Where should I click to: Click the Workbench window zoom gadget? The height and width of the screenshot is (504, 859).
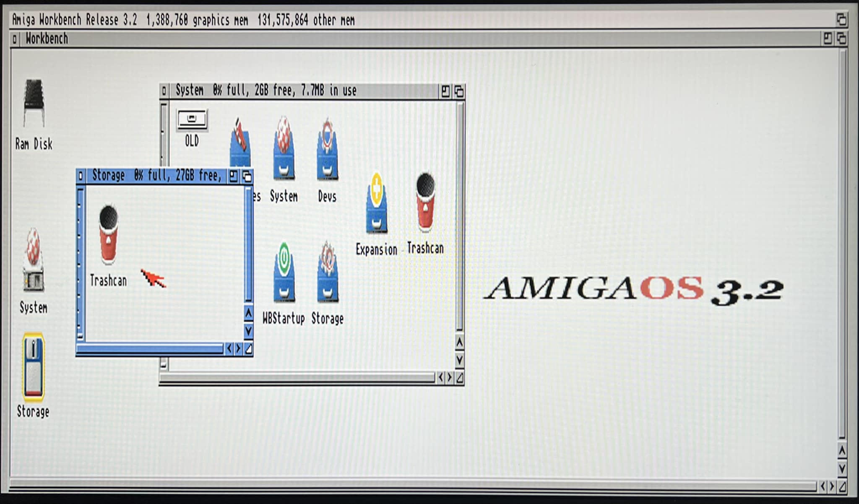click(828, 39)
